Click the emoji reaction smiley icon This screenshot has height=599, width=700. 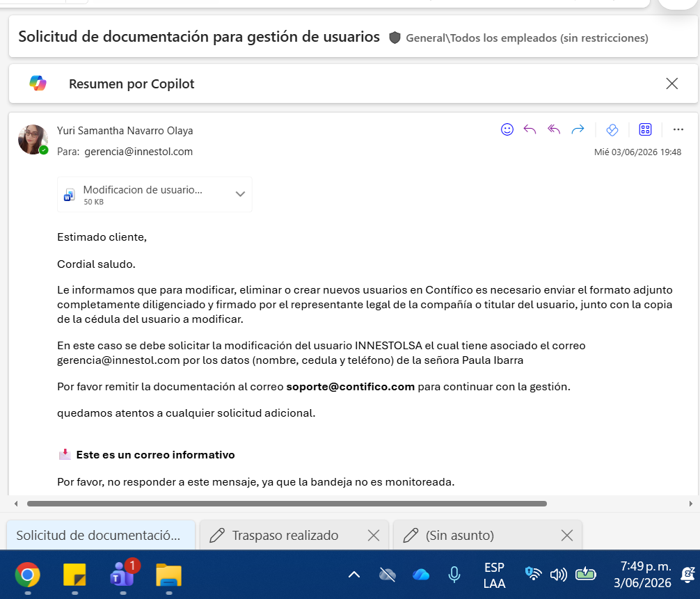(x=507, y=129)
